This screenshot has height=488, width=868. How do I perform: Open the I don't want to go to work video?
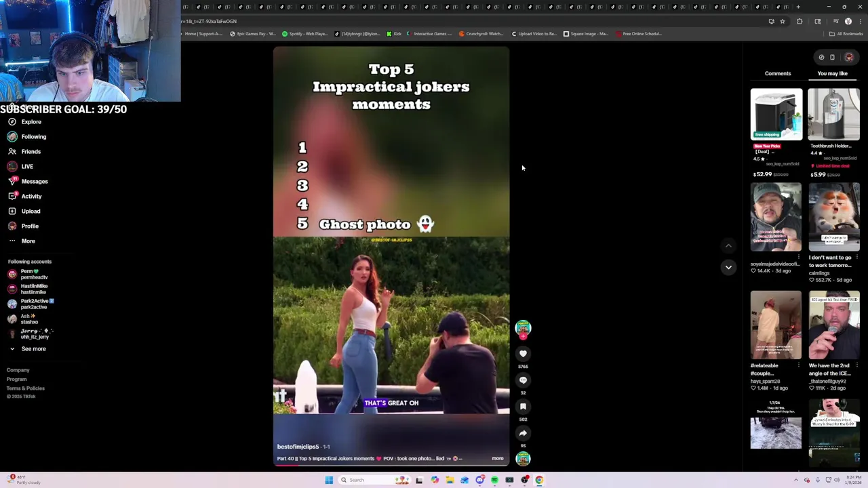click(x=833, y=217)
